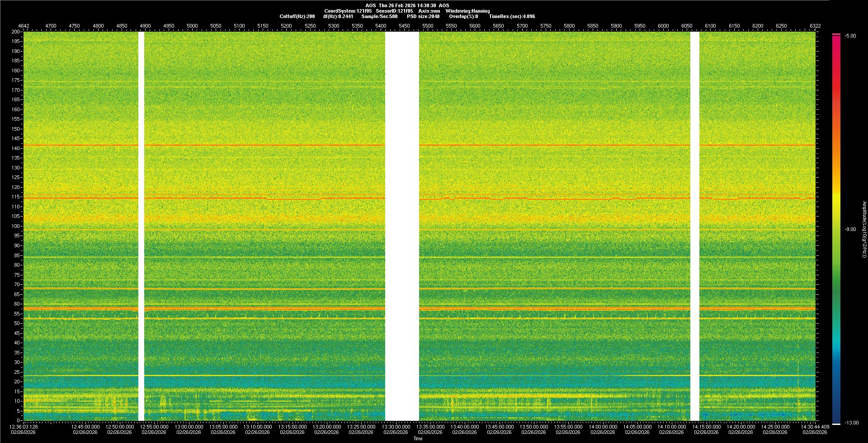Click the TimeRes.(sec):4.096 header text
The width and height of the screenshot is (868, 443).
pyautogui.click(x=512, y=16)
